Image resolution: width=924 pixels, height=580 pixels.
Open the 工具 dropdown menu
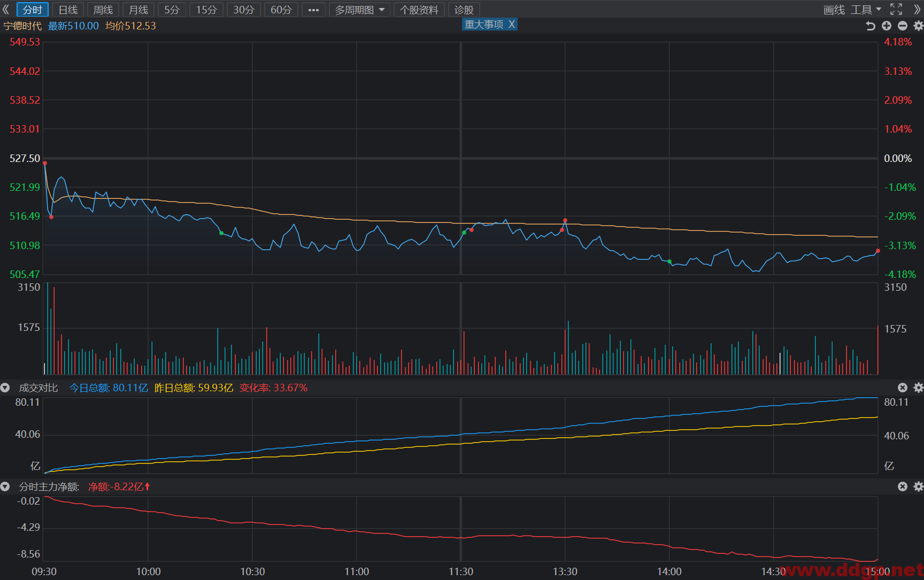pos(866,10)
